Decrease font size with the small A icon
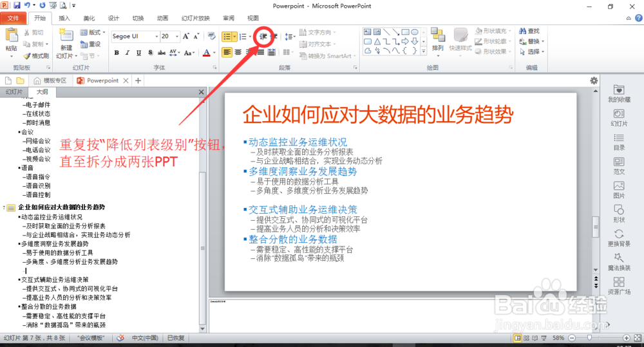This screenshot has width=644, height=347. (x=196, y=36)
